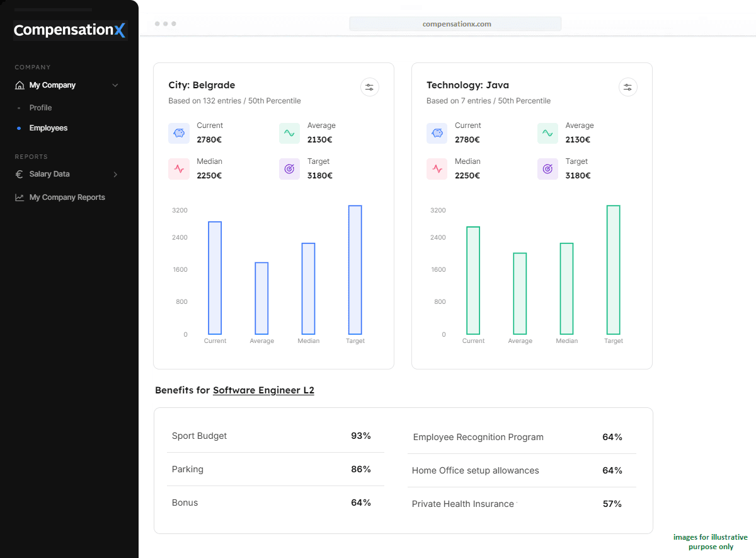Select Employees in the sidebar
This screenshot has height=558, width=756.
(48, 128)
